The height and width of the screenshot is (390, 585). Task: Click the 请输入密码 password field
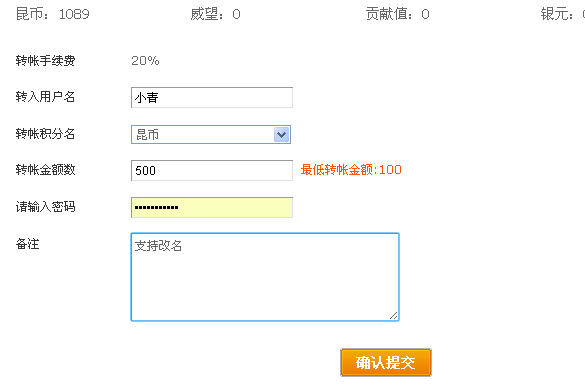coord(212,208)
